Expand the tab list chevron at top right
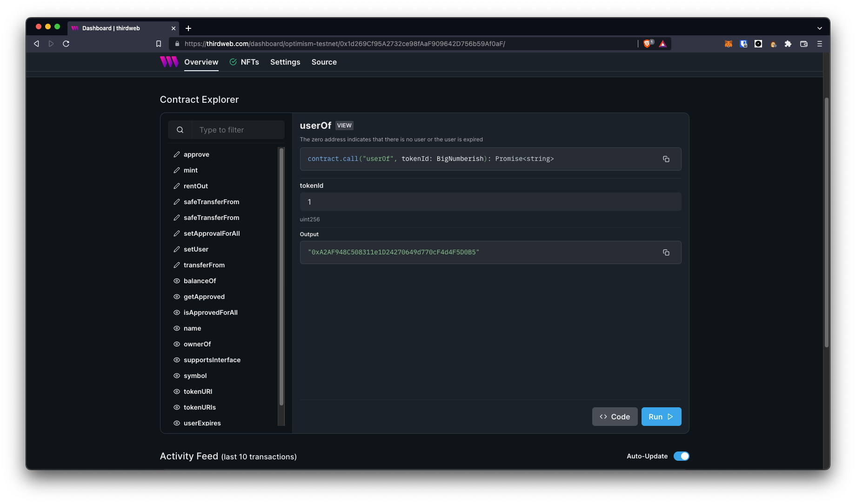This screenshot has height=504, width=856. [819, 28]
